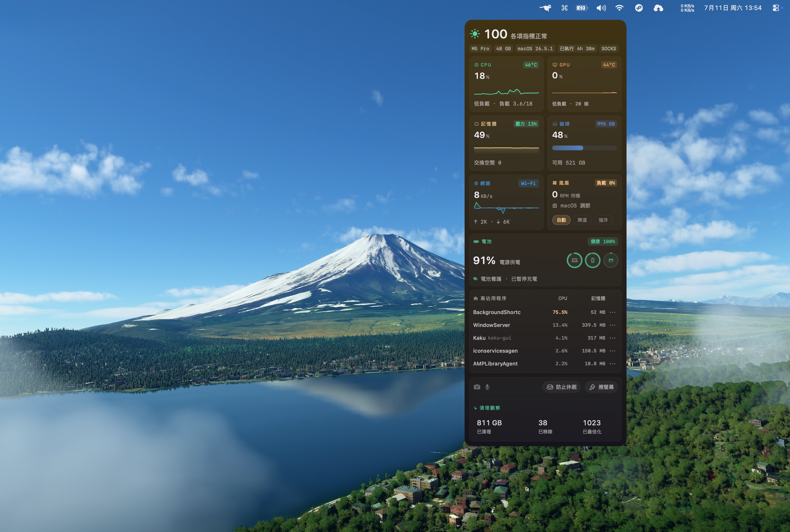Click the CPU usage sparkline graph
790x532 pixels.
coord(506,92)
